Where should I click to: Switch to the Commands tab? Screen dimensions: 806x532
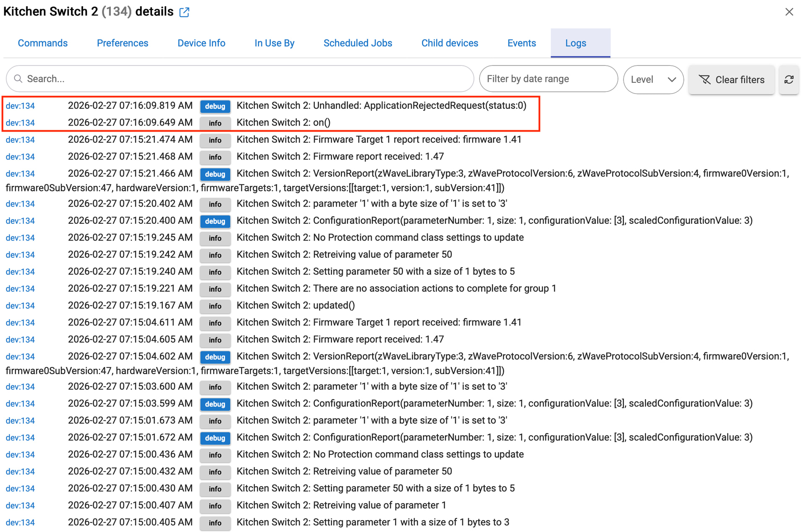[42, 43]
